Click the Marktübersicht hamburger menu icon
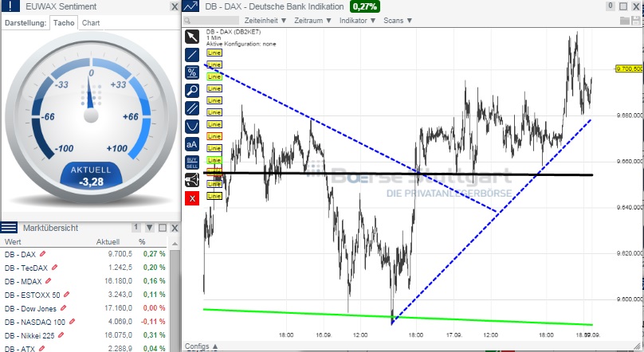Screen dimensions: 644x352 [9, 227]
